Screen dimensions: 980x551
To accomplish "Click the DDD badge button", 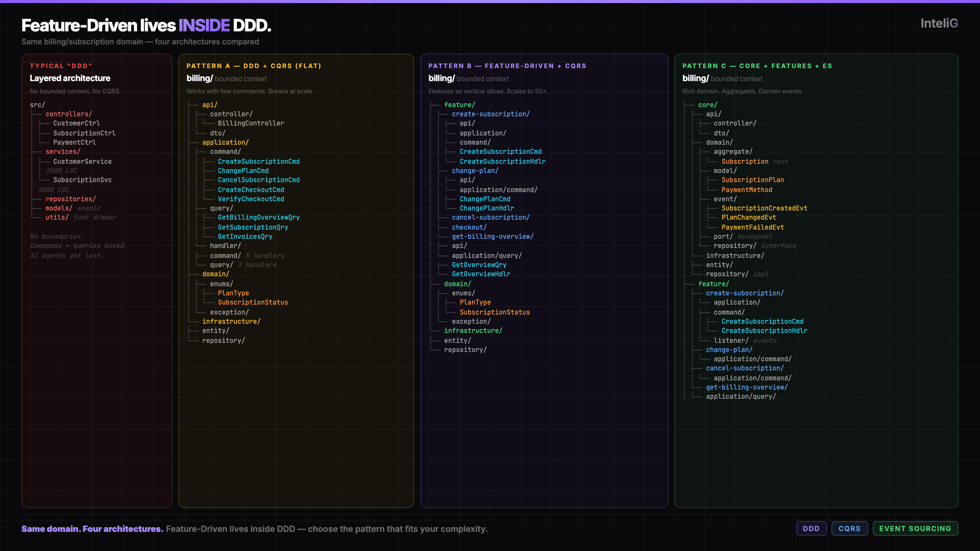I will click(x=812, y=528).
